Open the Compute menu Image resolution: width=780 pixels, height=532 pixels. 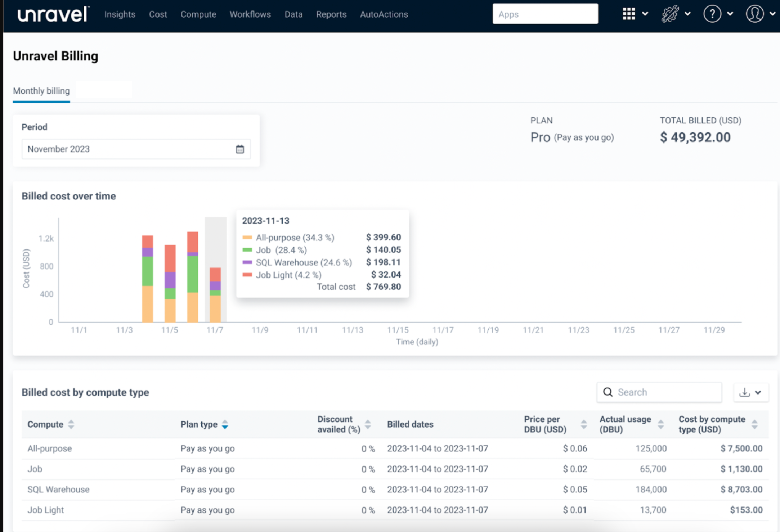[198, 14]
